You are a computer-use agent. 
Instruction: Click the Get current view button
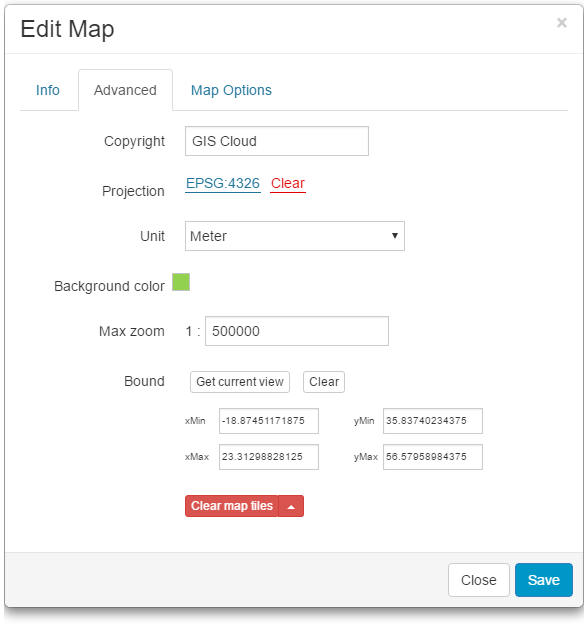(240, 382)
